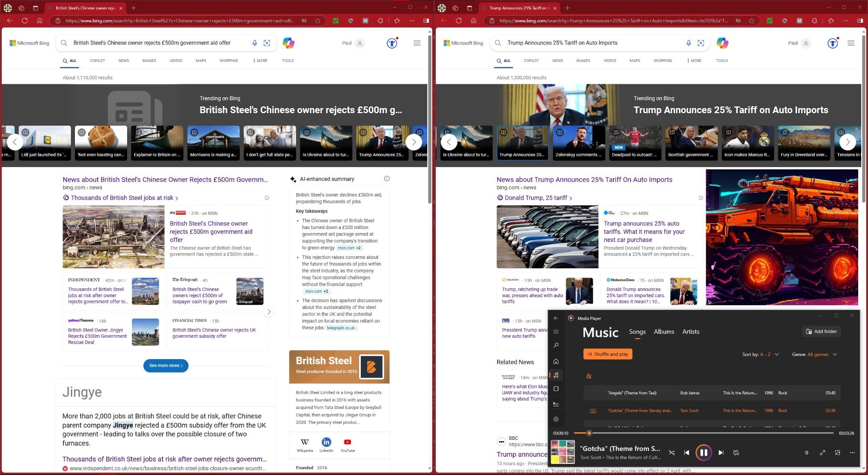Viewport: 868px width, 475px height.
Task: Open play queue in Media Player sidebar
Action: pyautogui.click(x=556, y=404)
